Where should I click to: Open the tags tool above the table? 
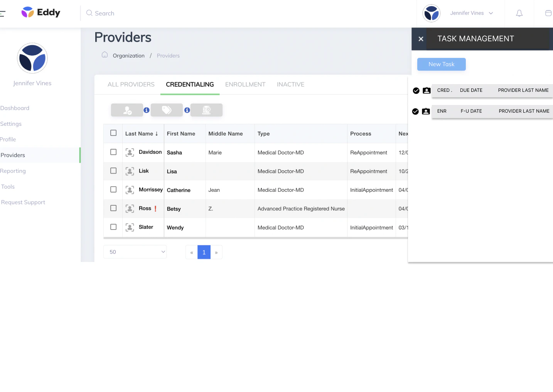[x=167, y=110]
